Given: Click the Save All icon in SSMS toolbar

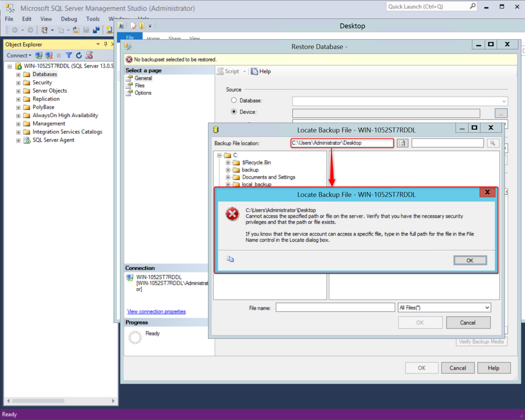Looking at the screenshot, I should [96, 30].
